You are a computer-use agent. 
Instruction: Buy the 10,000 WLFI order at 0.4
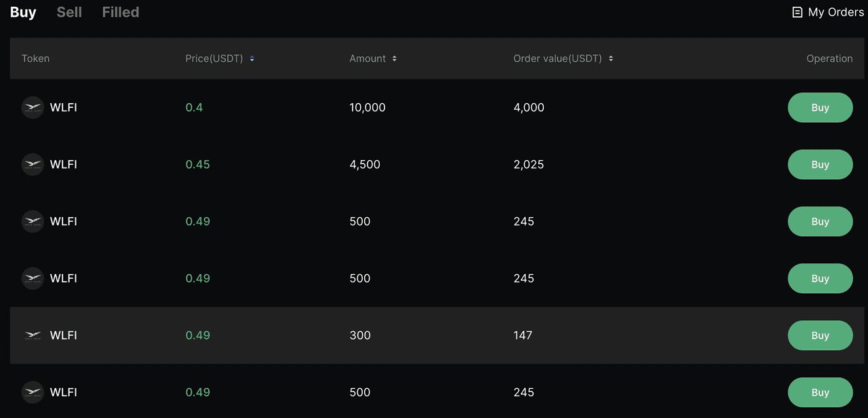click(x=820, y=107)
